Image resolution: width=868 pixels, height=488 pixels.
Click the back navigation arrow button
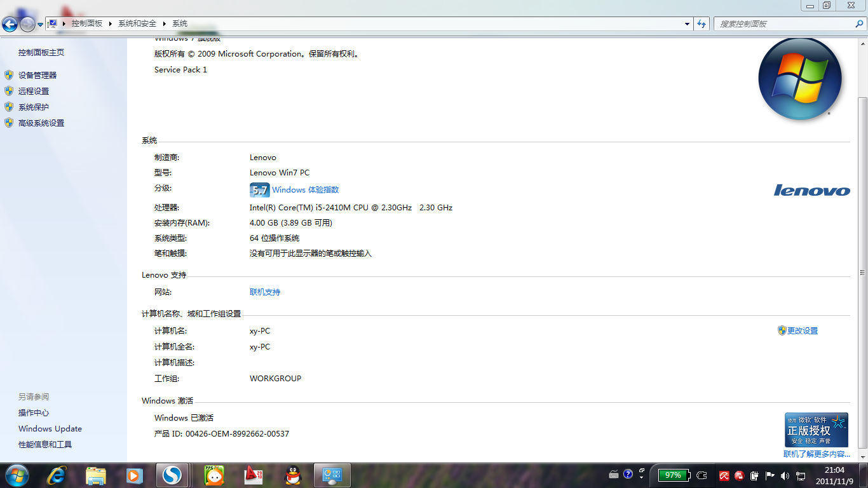tap(10, 24)
